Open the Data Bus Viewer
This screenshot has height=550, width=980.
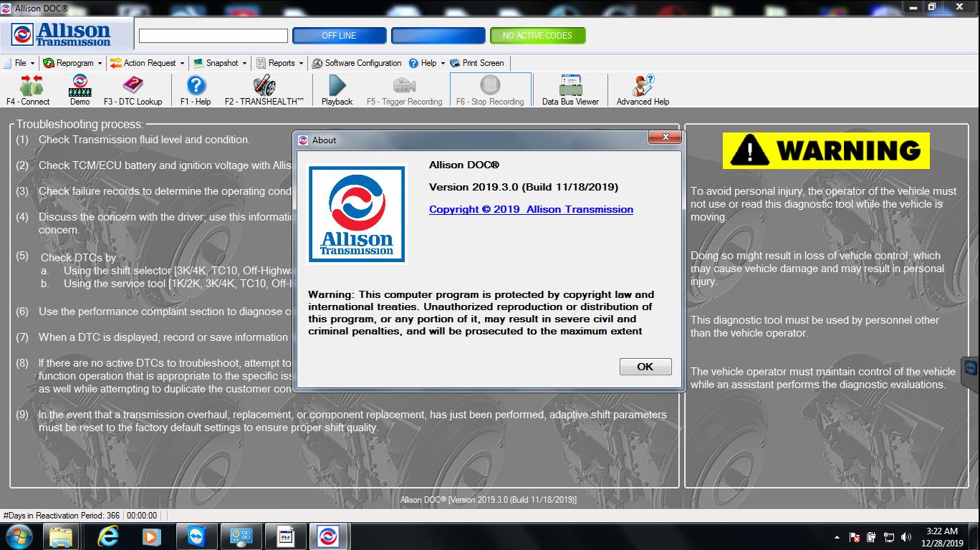click(x=570, y=90)
